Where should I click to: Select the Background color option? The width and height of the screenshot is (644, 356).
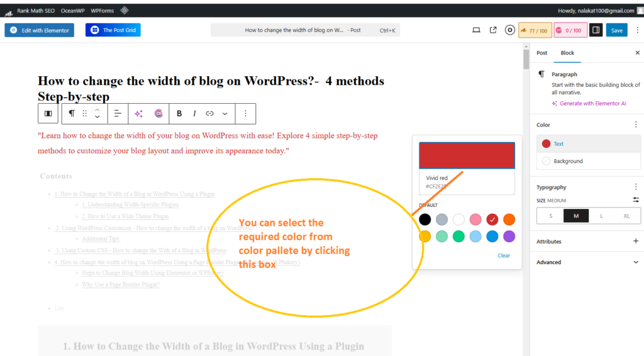589,161
